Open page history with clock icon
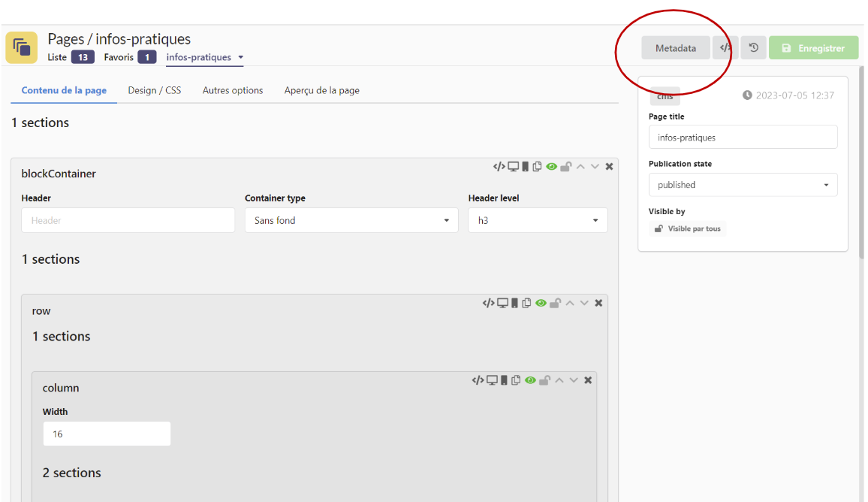 click(x=753, y=48)
